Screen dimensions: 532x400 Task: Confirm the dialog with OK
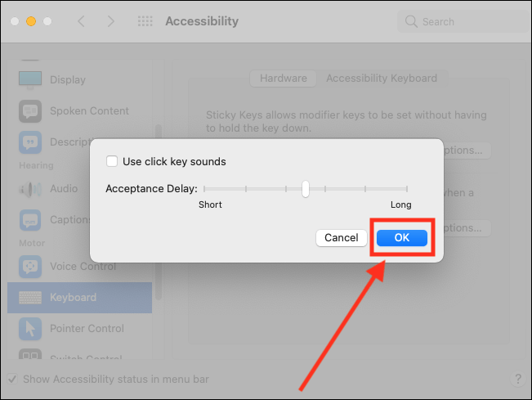[402, 238]
